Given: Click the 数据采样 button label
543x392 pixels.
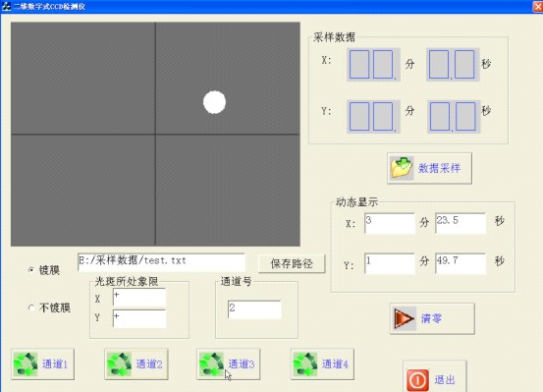Looking at the screenshot, I should (439, 168).
